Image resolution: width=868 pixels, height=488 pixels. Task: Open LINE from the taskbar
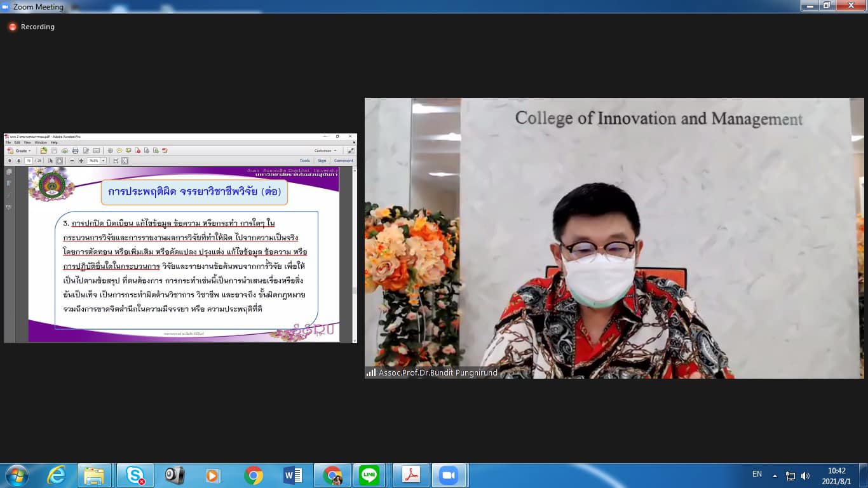pos(369,475)
